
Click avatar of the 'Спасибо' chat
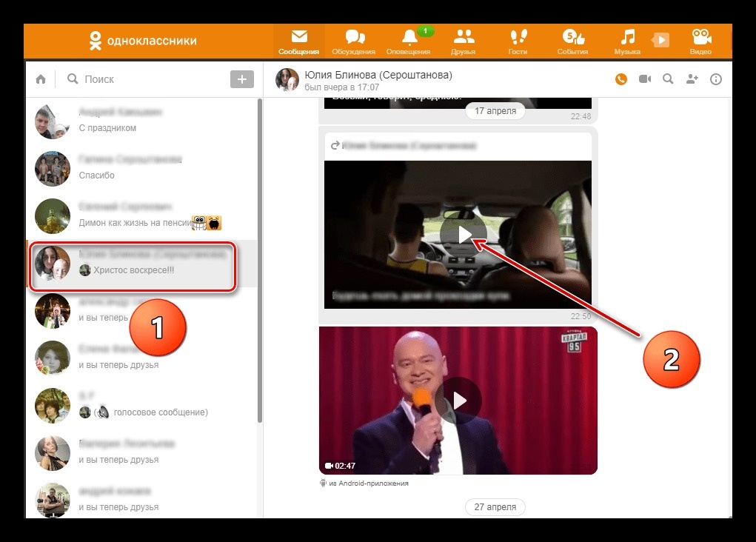click(53, 168)
